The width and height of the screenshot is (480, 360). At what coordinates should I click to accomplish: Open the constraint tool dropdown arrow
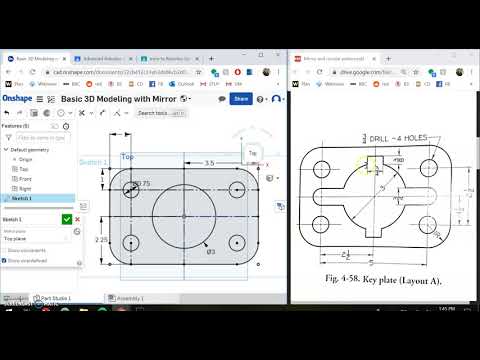click(126, 113)
